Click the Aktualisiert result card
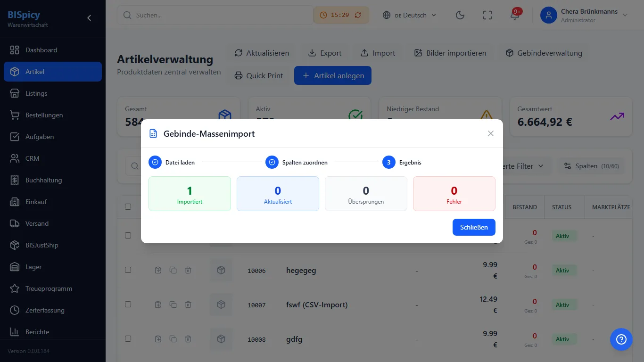This screenshot has width=644, height=362. [x=278, y=194]
